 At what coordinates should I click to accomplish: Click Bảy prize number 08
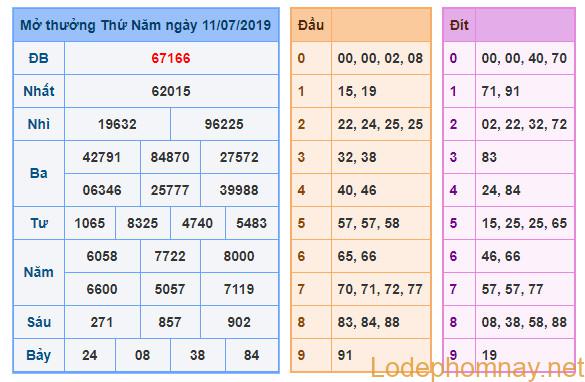pos(143,355)
